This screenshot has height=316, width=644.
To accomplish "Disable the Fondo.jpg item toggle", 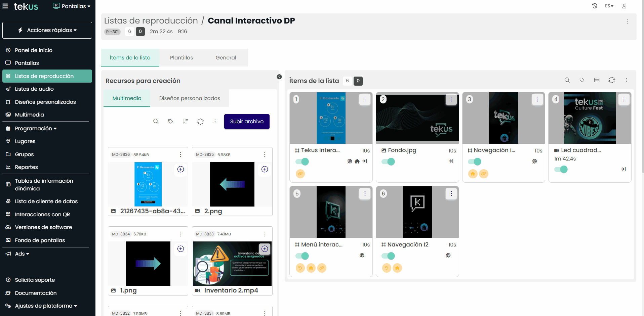I will point(388,162).
